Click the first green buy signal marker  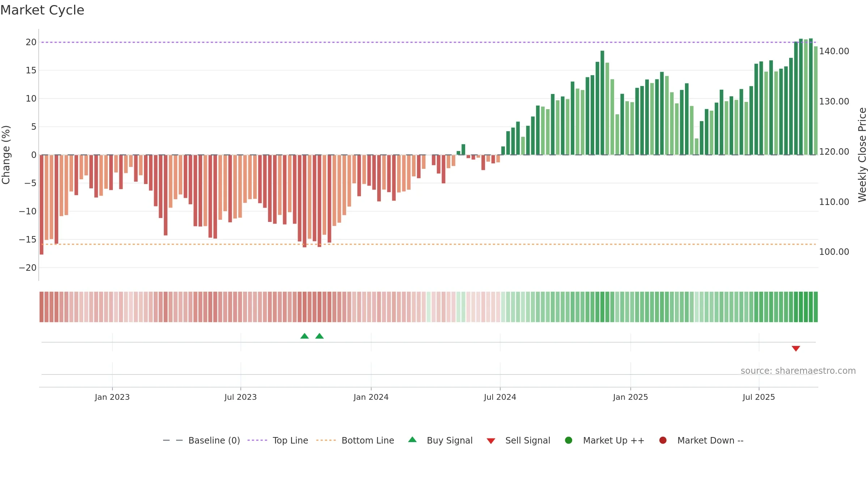[x=305, y=336]
